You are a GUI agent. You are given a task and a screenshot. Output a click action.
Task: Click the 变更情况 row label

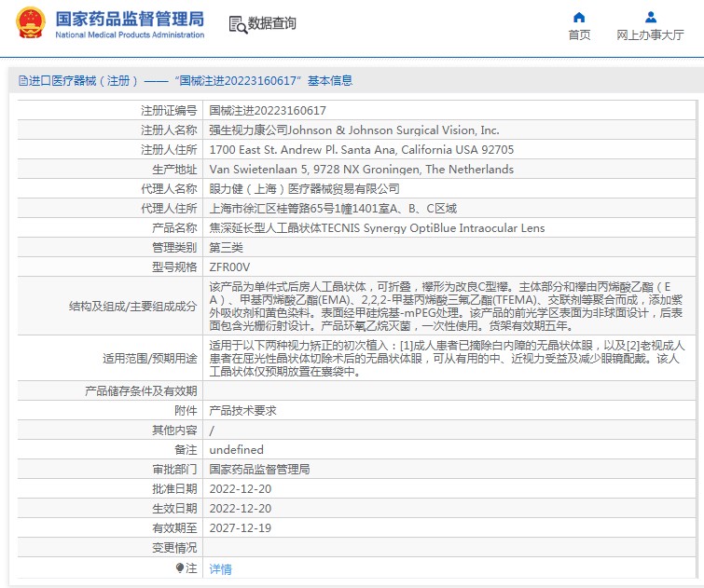(174, 548)
